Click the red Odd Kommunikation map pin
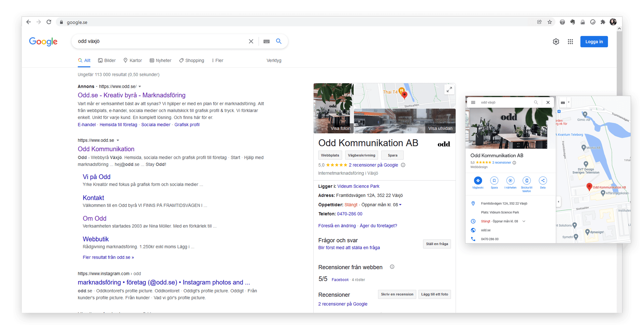Viewport: 644px width, 334px height. (x=589, y=186)
